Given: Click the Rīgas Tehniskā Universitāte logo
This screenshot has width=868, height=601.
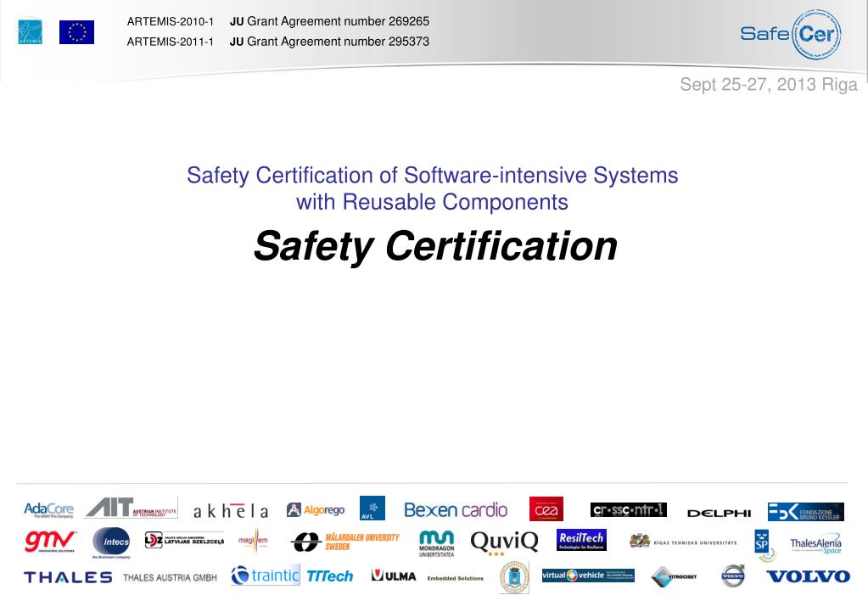Looking at the screenshot, I should [683, 542].
